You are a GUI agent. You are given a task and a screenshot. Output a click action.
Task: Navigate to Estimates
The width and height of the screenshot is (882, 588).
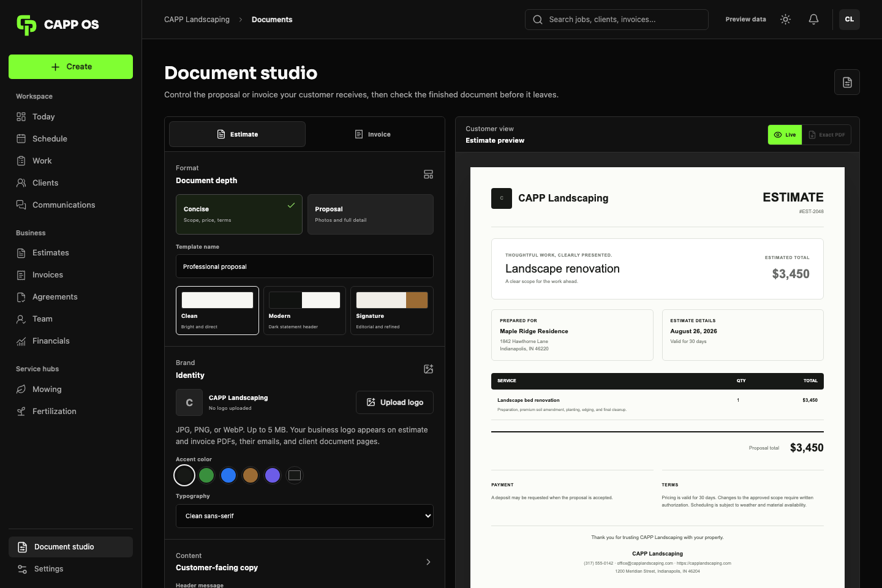click(71, 253)
